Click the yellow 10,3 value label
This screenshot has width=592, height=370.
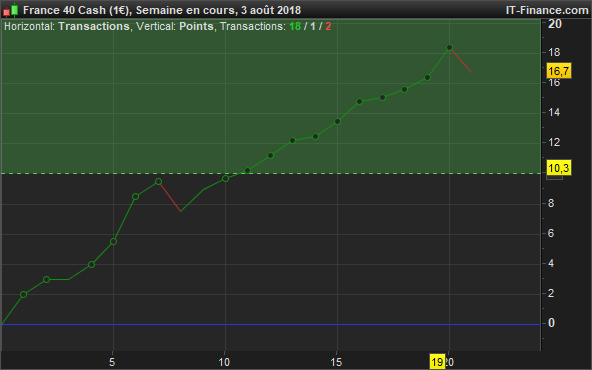(x=559, y=168)
